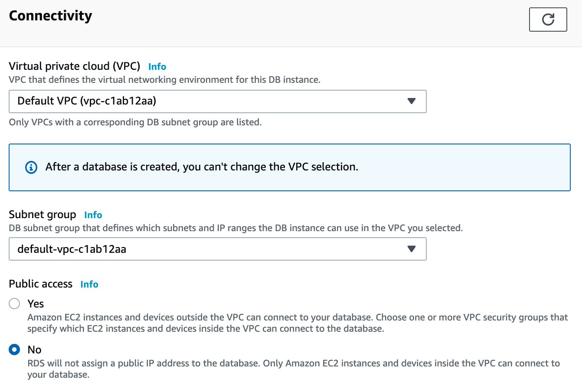582x392 pixels.
Task: Click the info circle icon in the VPC notice
Action: pyautogui.click(x=31, y=167)
